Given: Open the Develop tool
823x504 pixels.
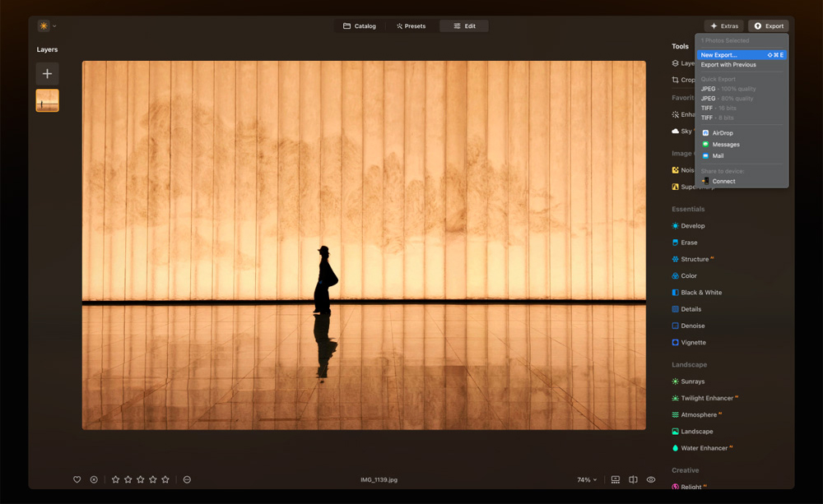Looking at the screenshot, I should tap(692, 226).
